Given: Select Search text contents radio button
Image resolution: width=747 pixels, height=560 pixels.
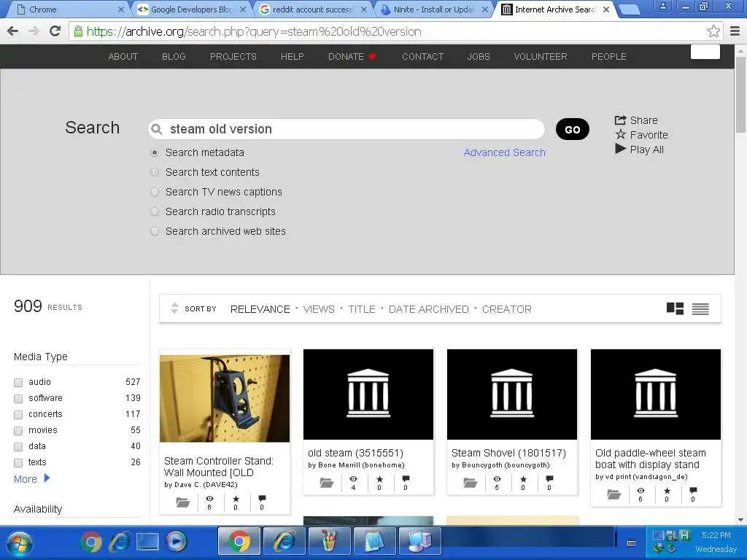Looking at the screenshot, I should [x=155, y=172].
